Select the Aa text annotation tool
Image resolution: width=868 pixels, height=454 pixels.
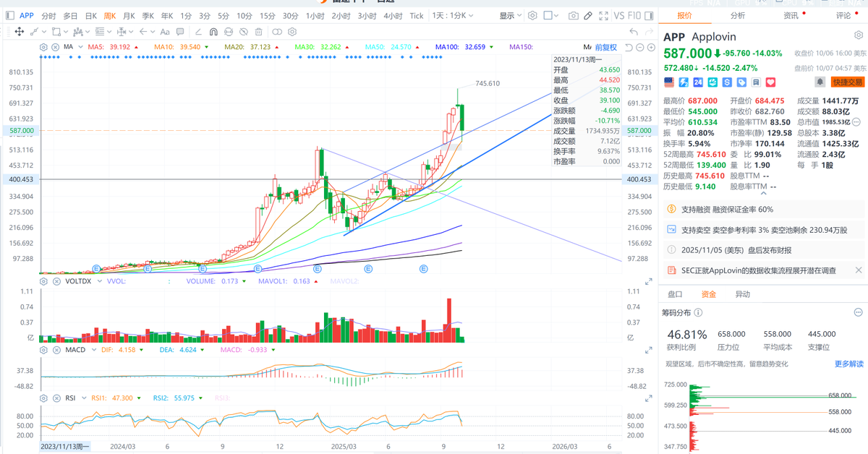(165, 32)
